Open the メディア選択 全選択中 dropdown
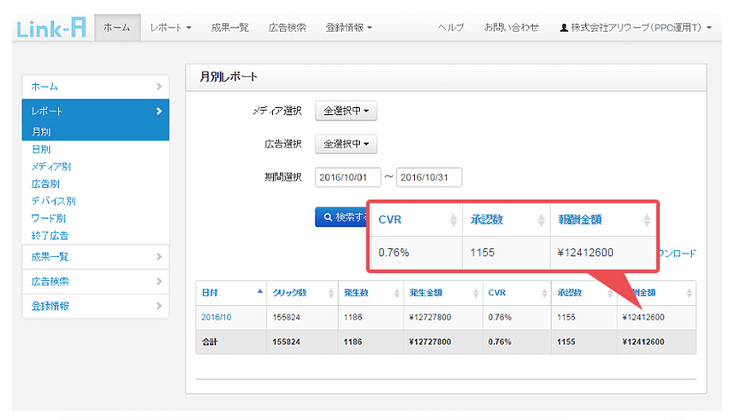734x420 pixels. pos(346,111)
